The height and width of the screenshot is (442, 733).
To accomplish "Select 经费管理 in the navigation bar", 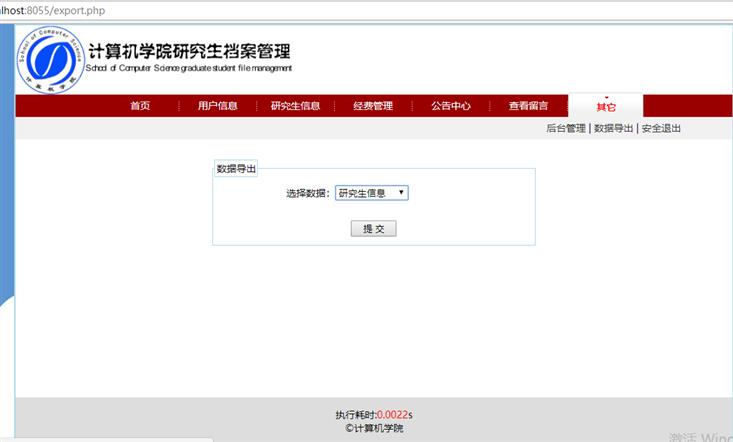I will tap(373, 106).
